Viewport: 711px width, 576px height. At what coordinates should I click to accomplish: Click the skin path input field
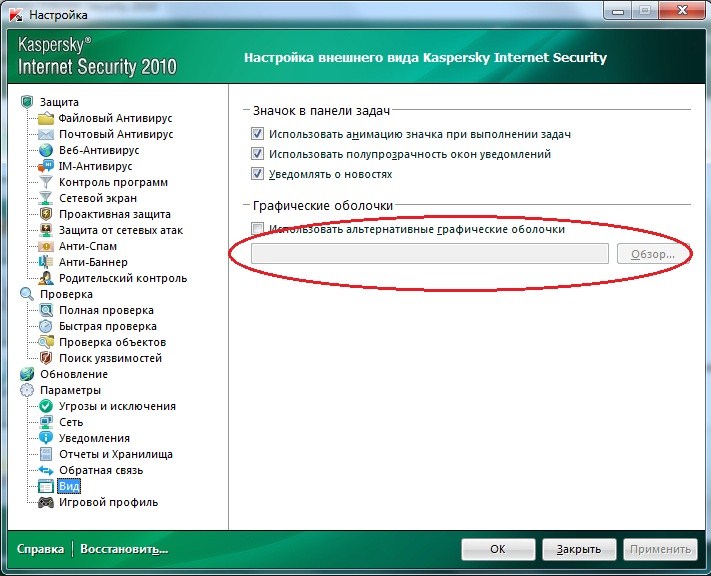click(x=430, y=254)
